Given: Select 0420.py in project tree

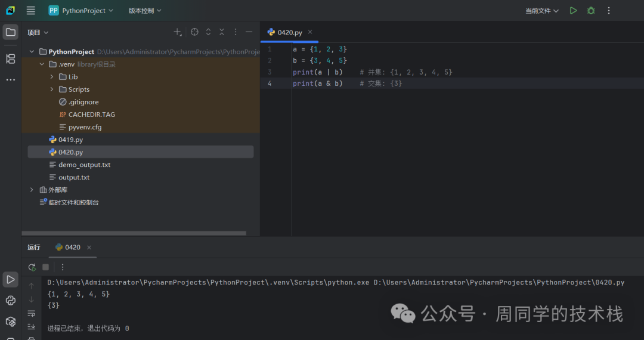Looking at the screenshot, I should 141,152.
